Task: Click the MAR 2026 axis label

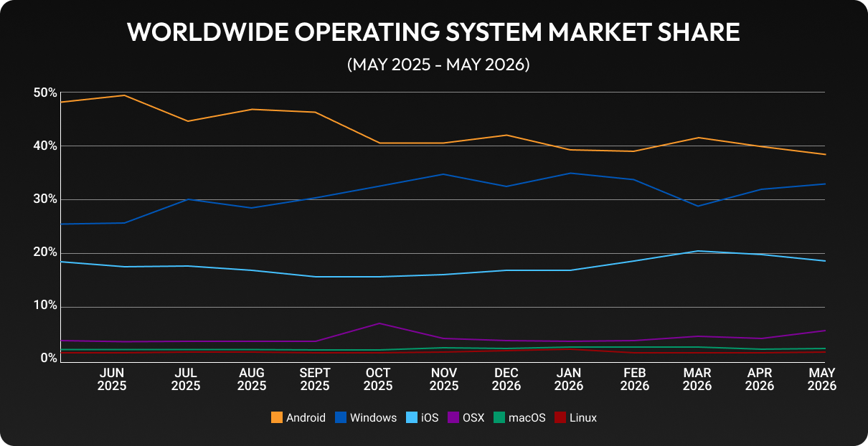Action: [x=697, y=379]
